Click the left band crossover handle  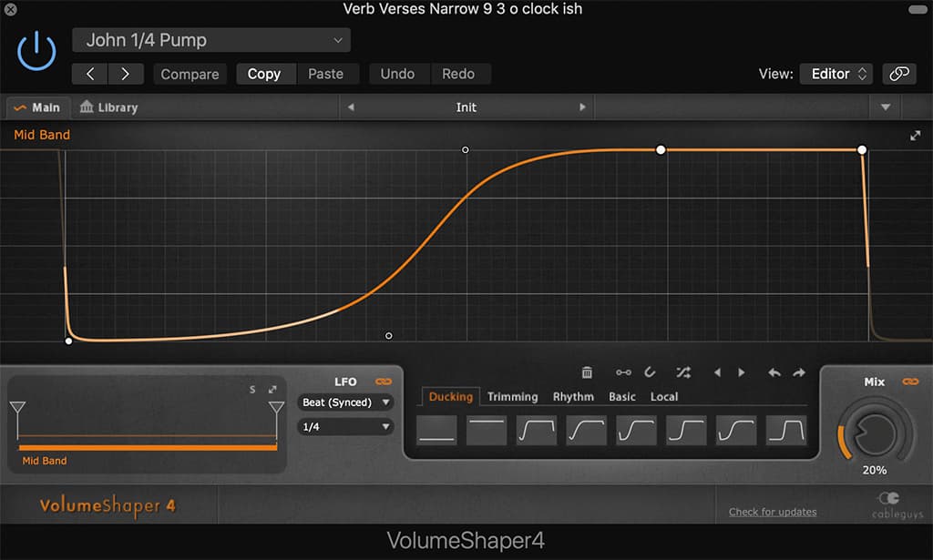pos(17,408)
